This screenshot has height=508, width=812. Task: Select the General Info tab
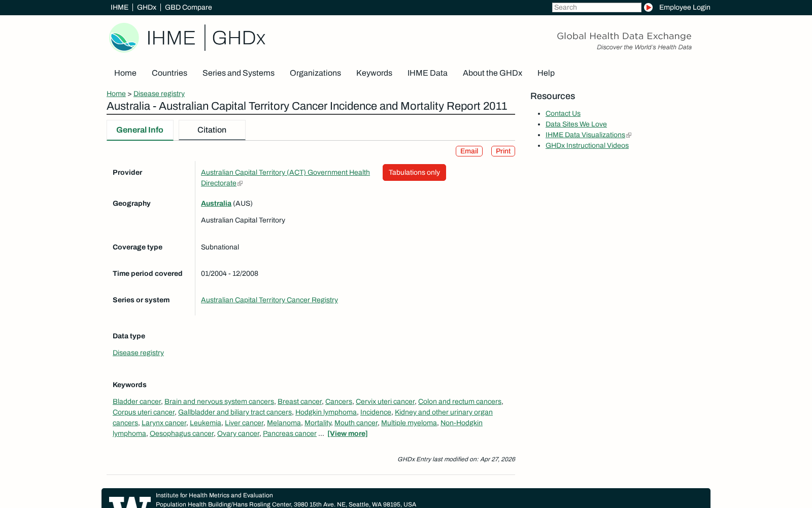point(140,130)
